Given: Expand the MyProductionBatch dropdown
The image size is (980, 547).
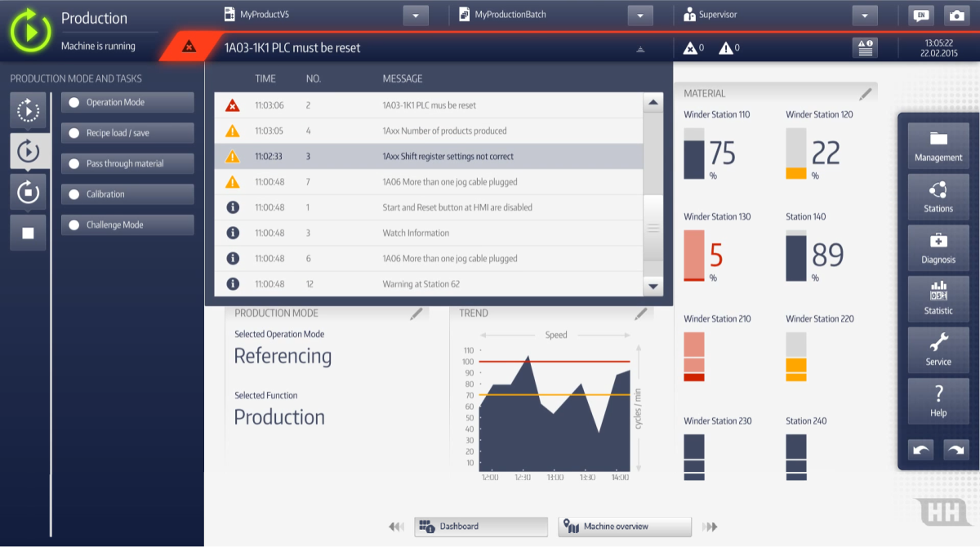Looking at the screenshot, I should (x=640, y=16).
